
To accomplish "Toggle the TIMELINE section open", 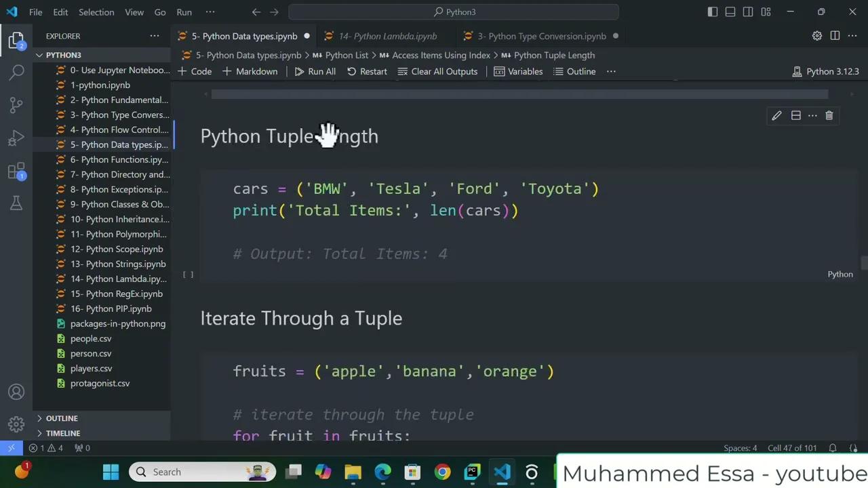I will point(62,433).
